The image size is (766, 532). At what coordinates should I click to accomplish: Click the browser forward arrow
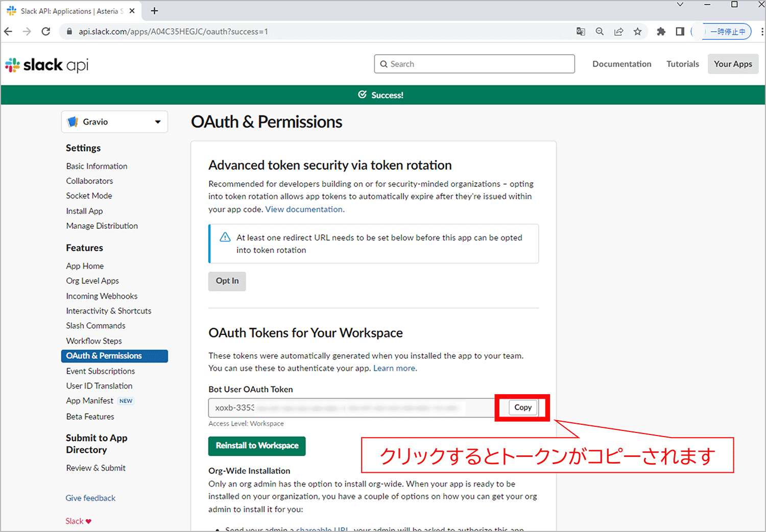click(x=27, y=32)
